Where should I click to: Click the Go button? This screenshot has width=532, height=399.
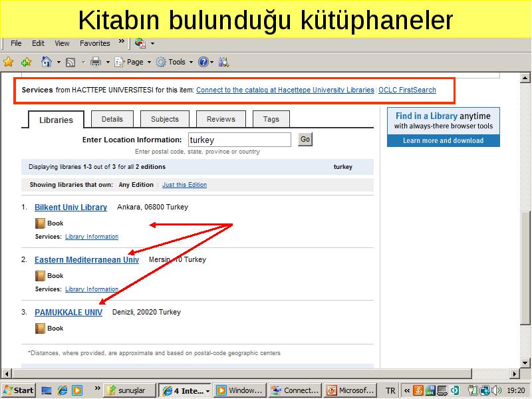[305, 140]
